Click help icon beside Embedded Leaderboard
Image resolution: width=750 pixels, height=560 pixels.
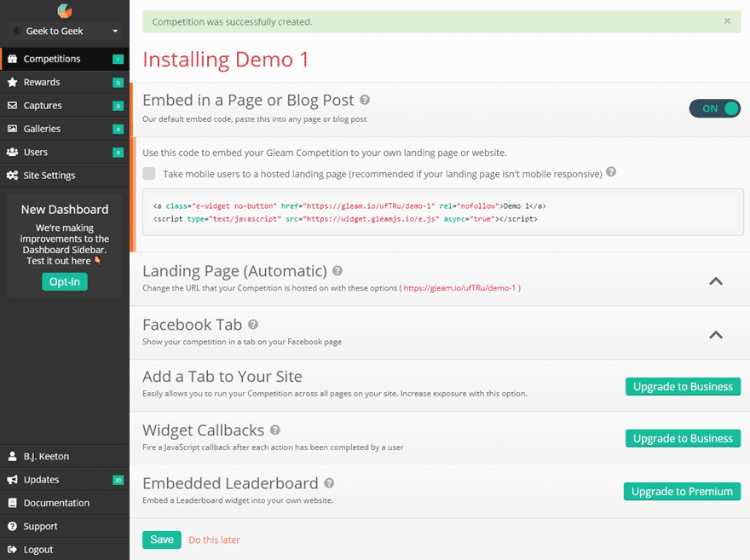329,483
